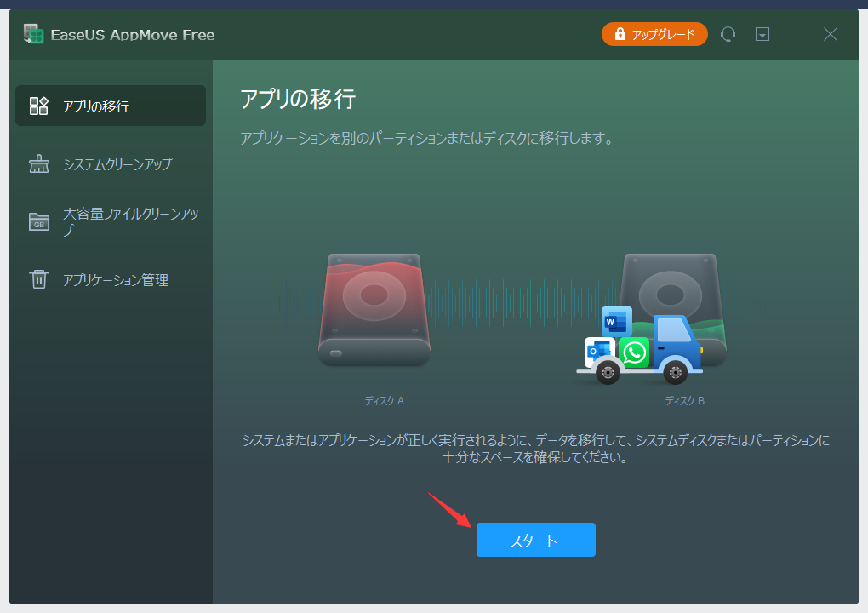The image size is (868, 613).
Task: Click the WhatsApp icon on the truck
Action: 634,352
